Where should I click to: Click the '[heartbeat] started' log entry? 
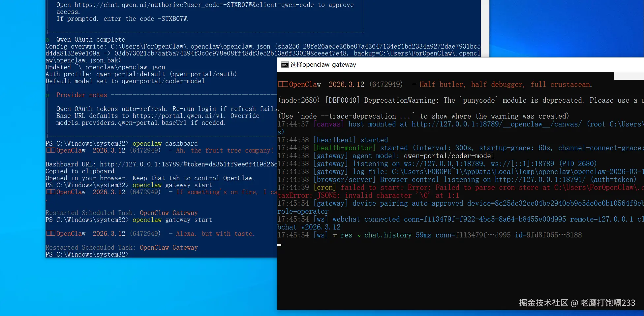pos(333,140)
